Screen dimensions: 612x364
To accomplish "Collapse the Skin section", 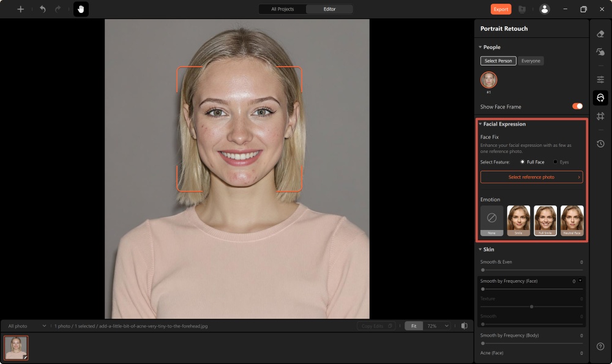I will click(x=480, y=249).
